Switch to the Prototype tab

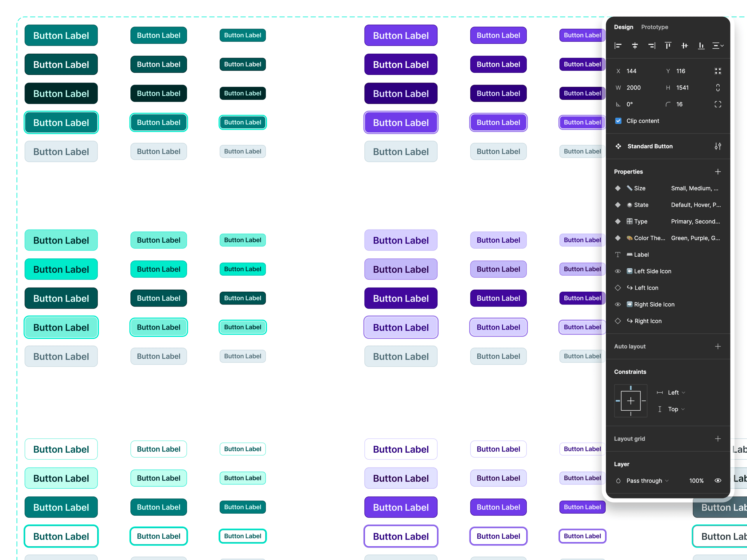(655, 27)
